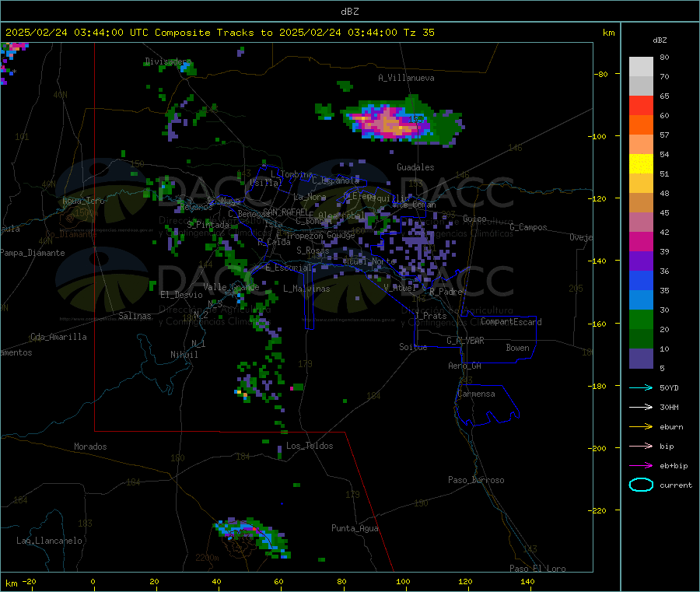Click the 'Tz 35' header value
700x592 pixels.
[x=418, y=33]
